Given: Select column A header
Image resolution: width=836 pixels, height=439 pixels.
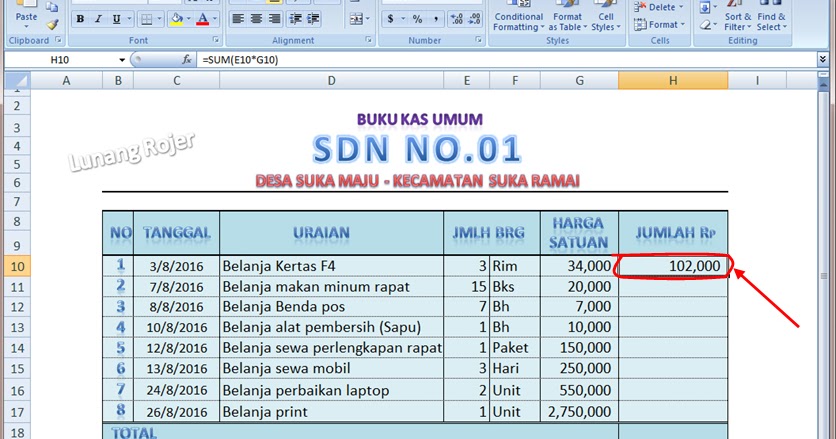Looking at the screenshot, I should pos(66,81).
